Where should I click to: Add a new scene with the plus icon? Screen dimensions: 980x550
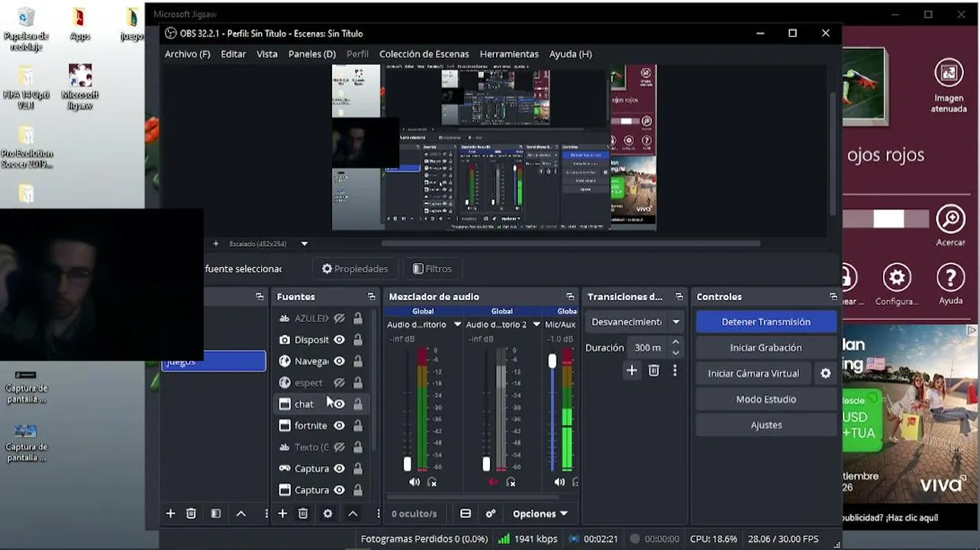click(x=171, y=514)
